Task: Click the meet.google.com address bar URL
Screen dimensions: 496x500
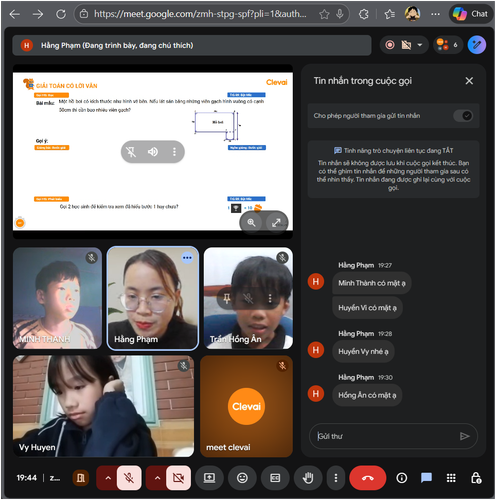Action: (200, 14)
